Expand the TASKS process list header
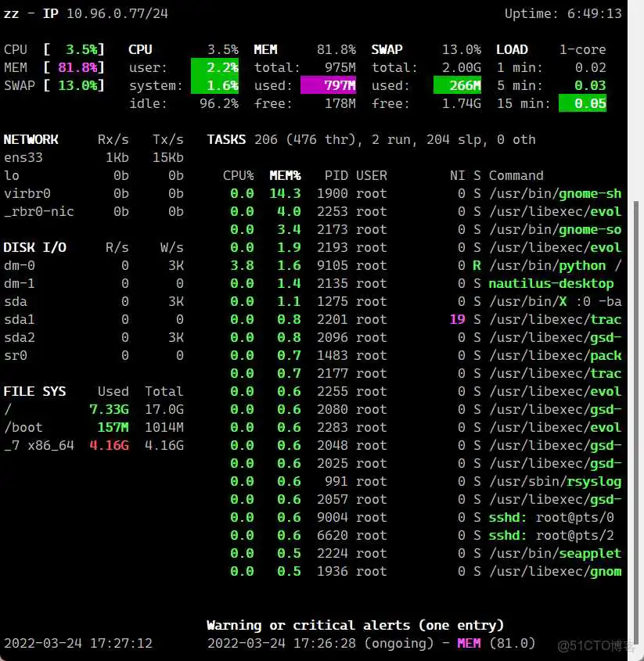This screenshot has height=661, width=644. pos(226,139)
